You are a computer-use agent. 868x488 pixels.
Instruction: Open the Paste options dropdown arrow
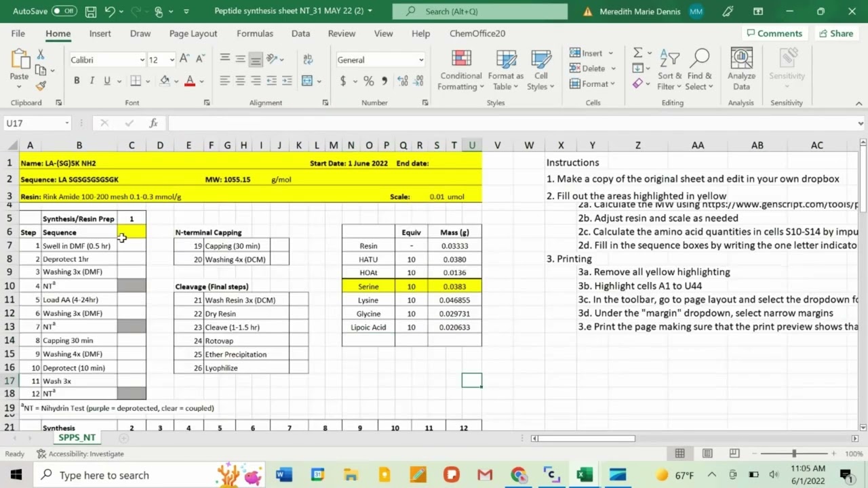pyautogui.click(x=19, y=88)
